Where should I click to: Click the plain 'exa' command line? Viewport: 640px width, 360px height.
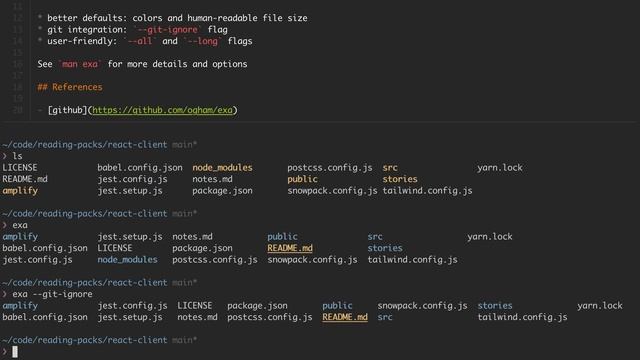tap(15, 225)
